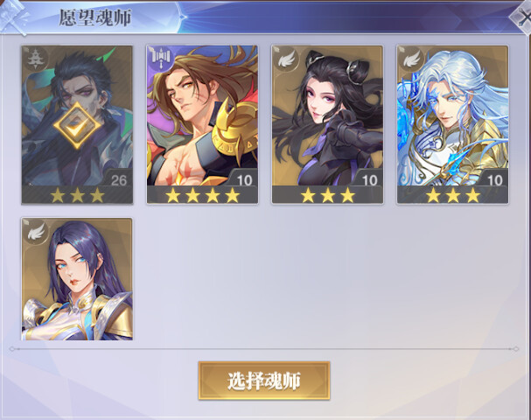Screen dimensions: 531x420
Task: Click wing icon on black-haired woman card
Action: click(x=286, y=60)
